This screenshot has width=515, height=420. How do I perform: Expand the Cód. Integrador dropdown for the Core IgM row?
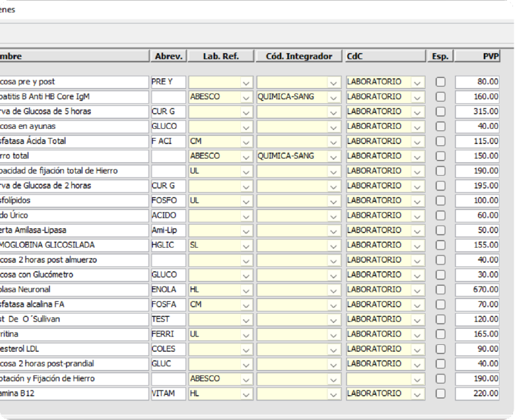point(334,97)
